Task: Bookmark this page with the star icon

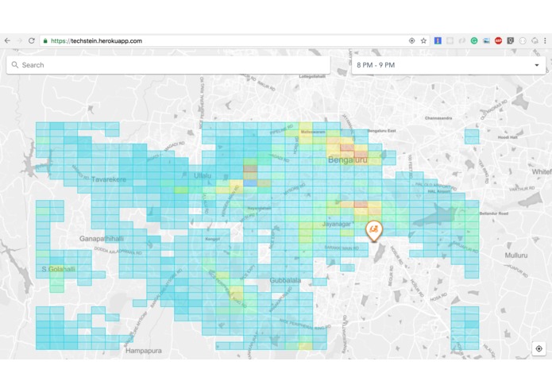Action: [x=423, y=40]
